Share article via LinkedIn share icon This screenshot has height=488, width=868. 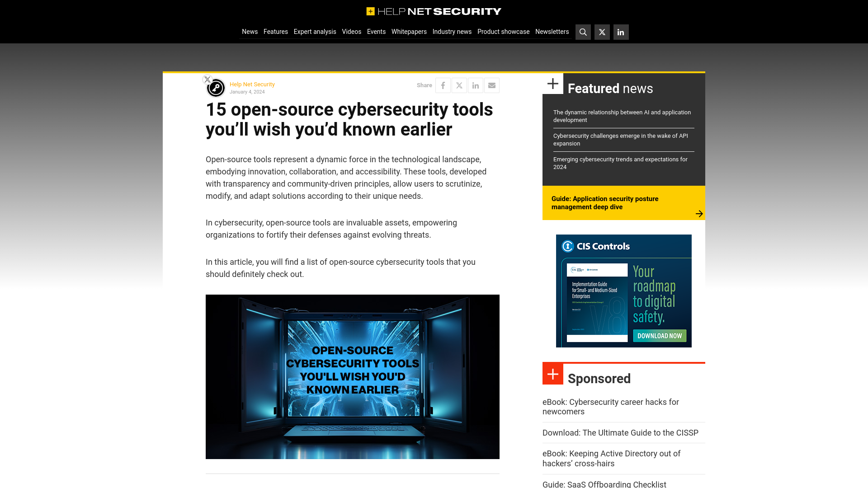pyautogui.click(x=475, y=85)
